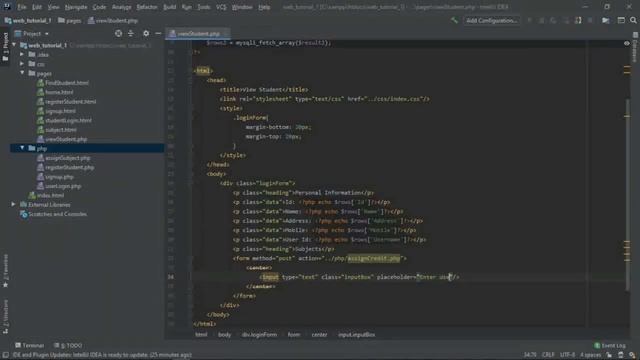Open the 4 spaces indent selector

coord(591,355)
